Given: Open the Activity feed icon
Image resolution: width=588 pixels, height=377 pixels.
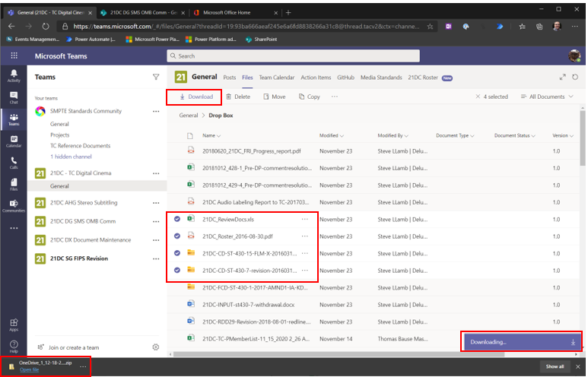Looking at the screenshot, I should [14, 75].
